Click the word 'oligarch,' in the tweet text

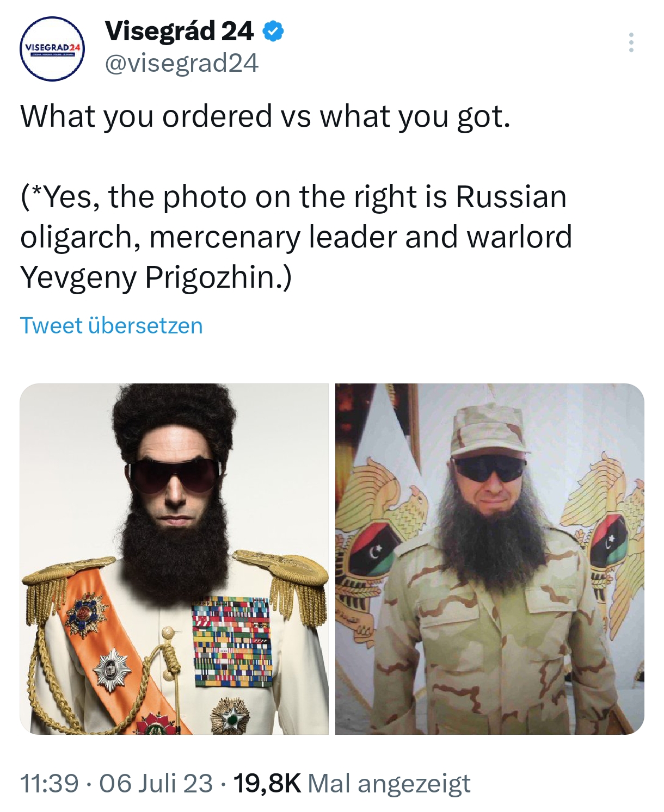79,237
